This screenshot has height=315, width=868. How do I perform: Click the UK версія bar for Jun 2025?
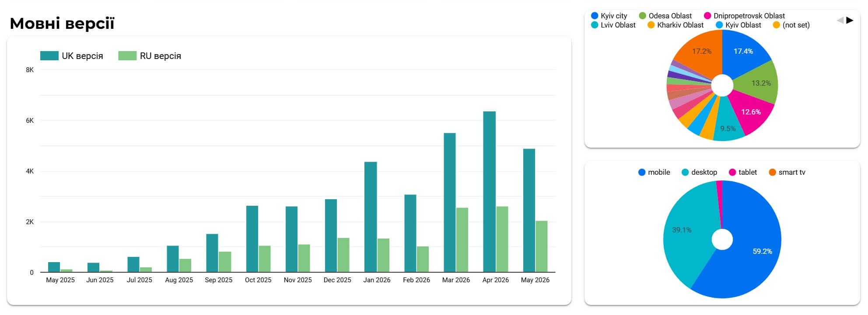(x=93, y=267)
